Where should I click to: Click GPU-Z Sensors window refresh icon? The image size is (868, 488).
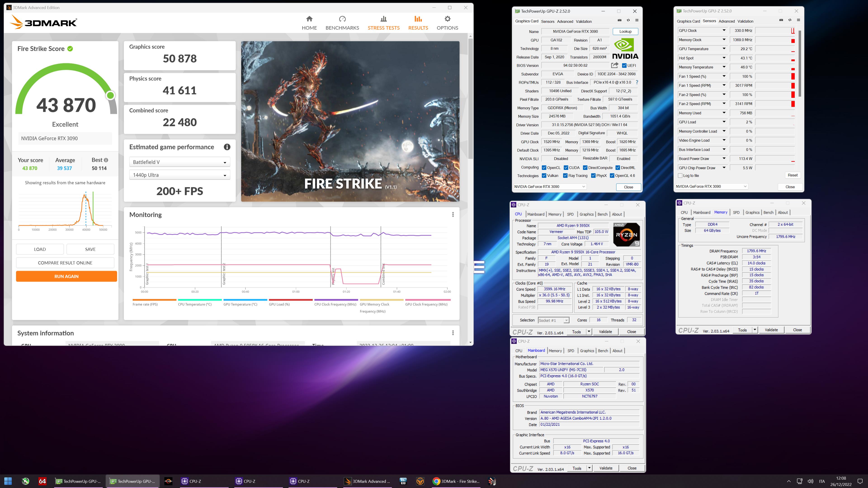point(790,20)
